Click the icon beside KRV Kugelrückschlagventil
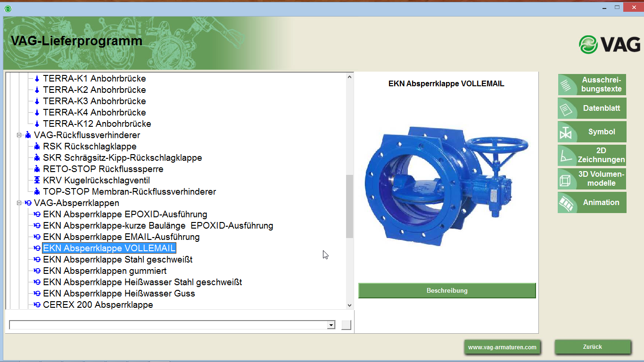 (x=37, y=180)
